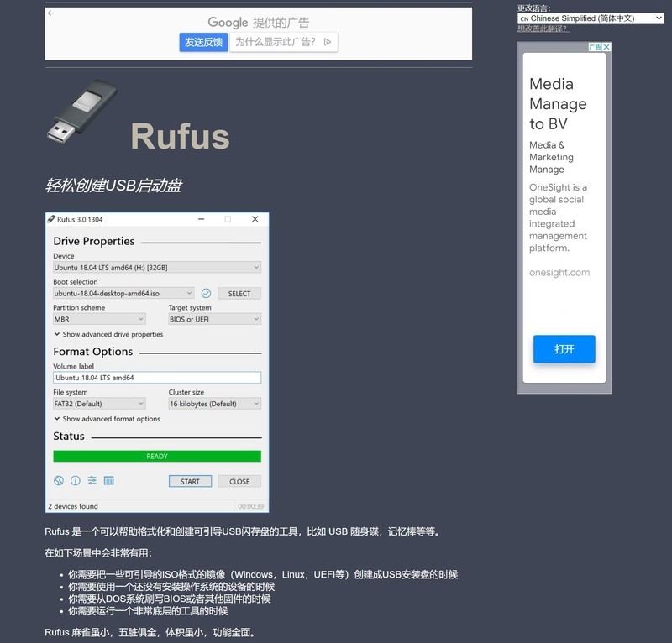Close the sidebar advertisement with the X icon
672x643 pixels.
(x=607, y=48)
